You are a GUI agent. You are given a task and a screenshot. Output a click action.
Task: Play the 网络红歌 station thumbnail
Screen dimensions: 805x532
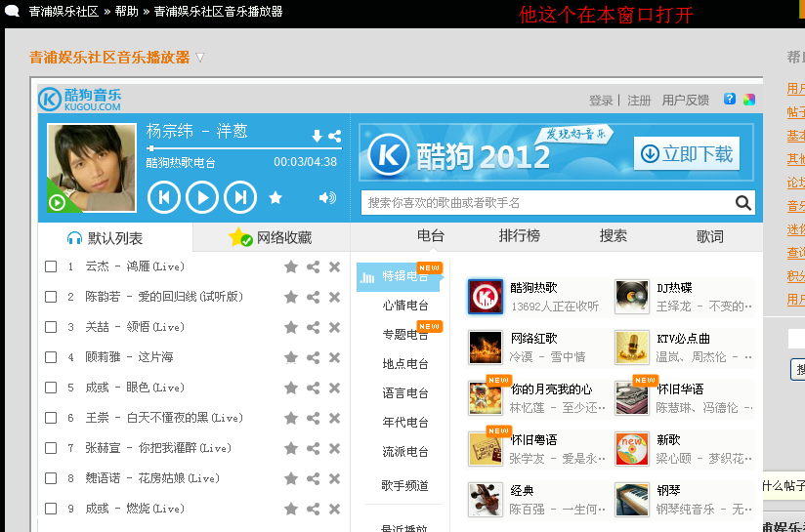coord(486,348)
